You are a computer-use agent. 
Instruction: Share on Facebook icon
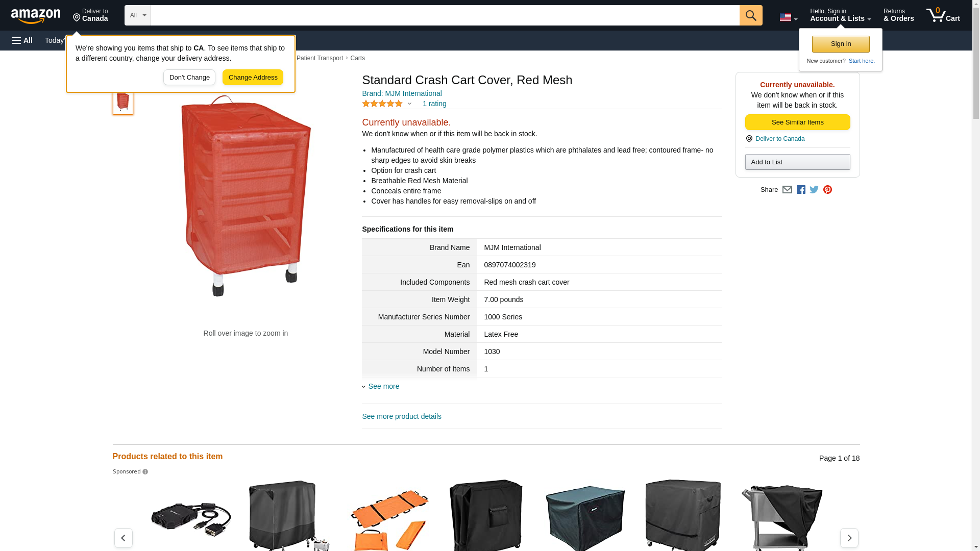coord(801,190)
